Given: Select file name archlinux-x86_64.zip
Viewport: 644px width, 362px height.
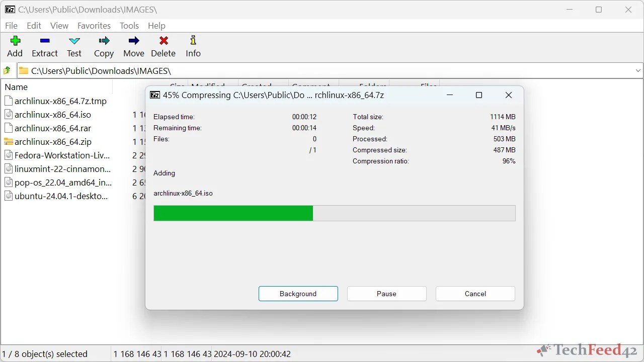Looking at the screenshot, I should 53,142.
